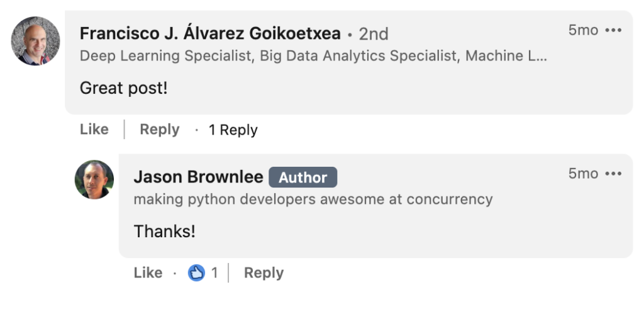Collapse the "1 Reply" thread
644x309 pixels.
click(233, 130)
